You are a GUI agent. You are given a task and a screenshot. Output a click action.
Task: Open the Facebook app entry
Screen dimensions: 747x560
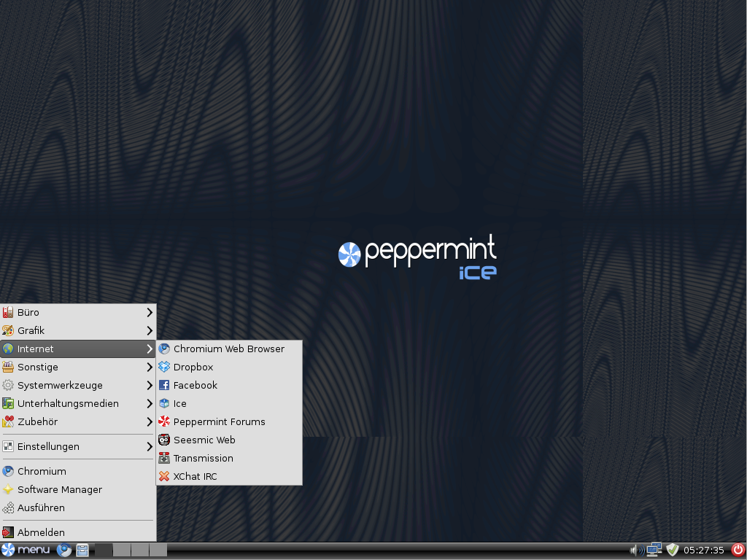pos(195,385)
